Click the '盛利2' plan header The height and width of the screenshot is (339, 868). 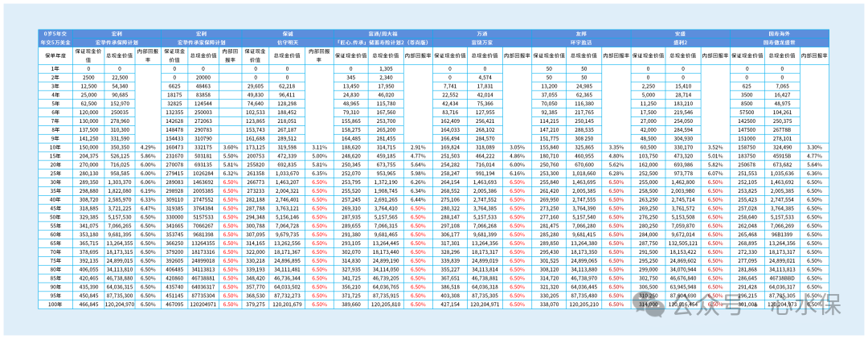click(681, 42)
